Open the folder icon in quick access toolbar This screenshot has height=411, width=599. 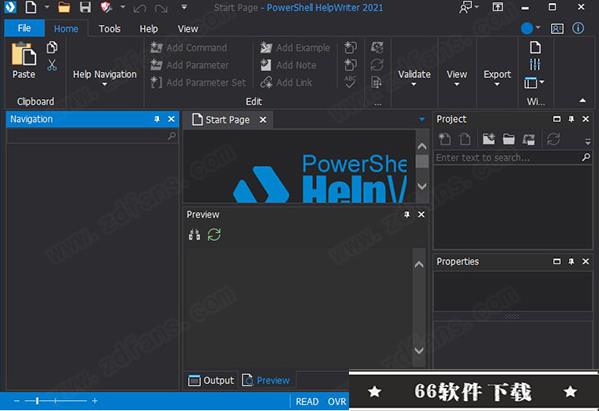point(64,7)
